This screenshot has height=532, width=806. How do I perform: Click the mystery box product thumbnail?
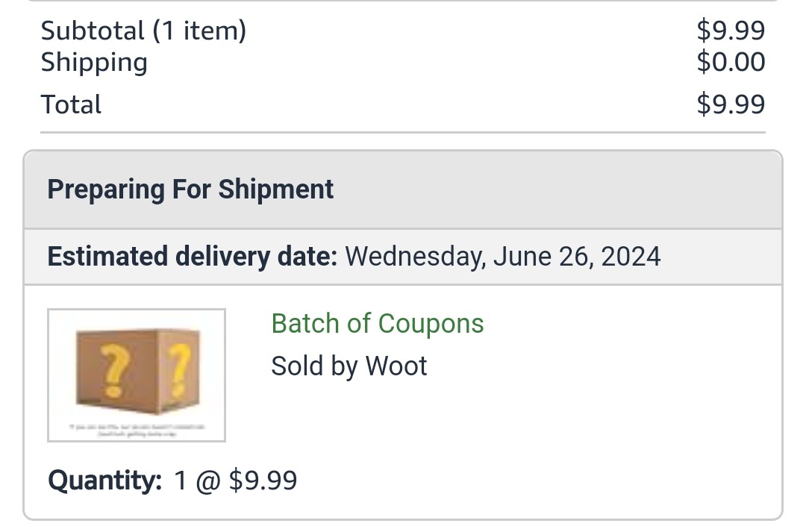tap(137, 375)
